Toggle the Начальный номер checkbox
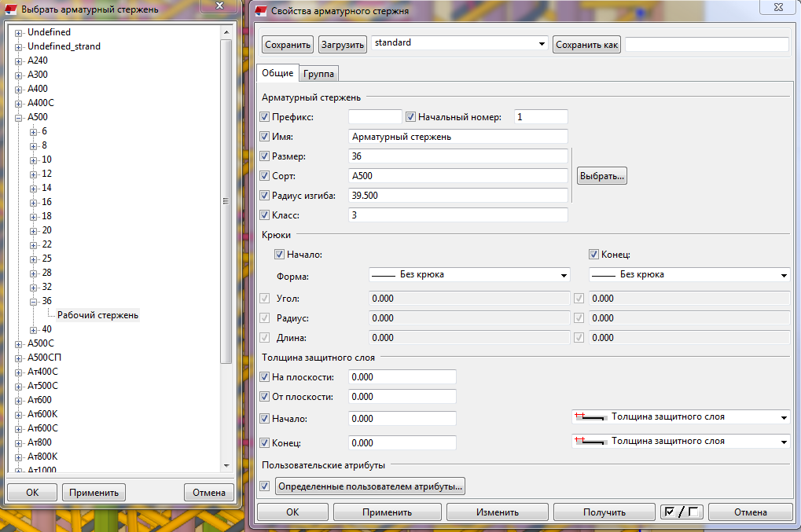 tap(410, 117)
